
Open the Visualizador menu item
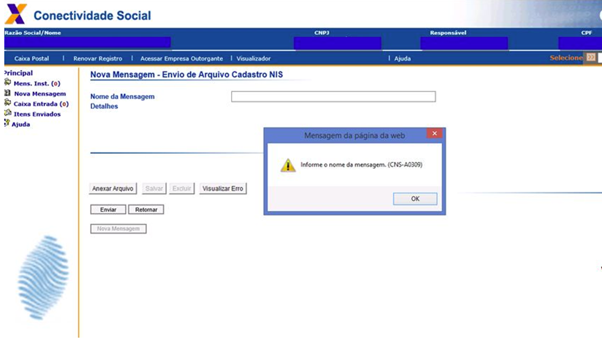coord(253,59)
